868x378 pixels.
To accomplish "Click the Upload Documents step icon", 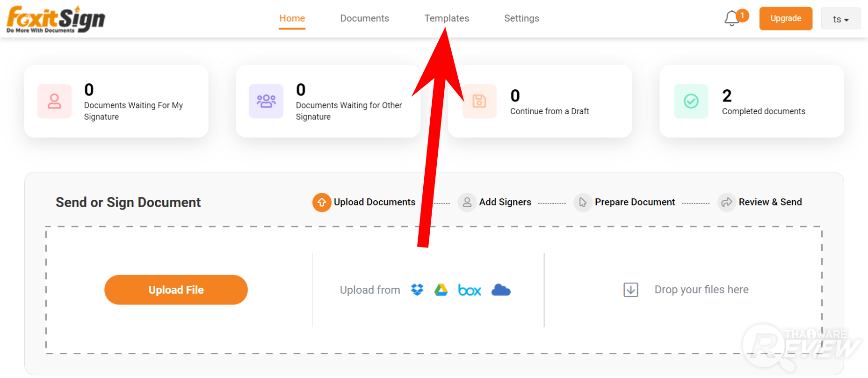I will tap(322, 203).
